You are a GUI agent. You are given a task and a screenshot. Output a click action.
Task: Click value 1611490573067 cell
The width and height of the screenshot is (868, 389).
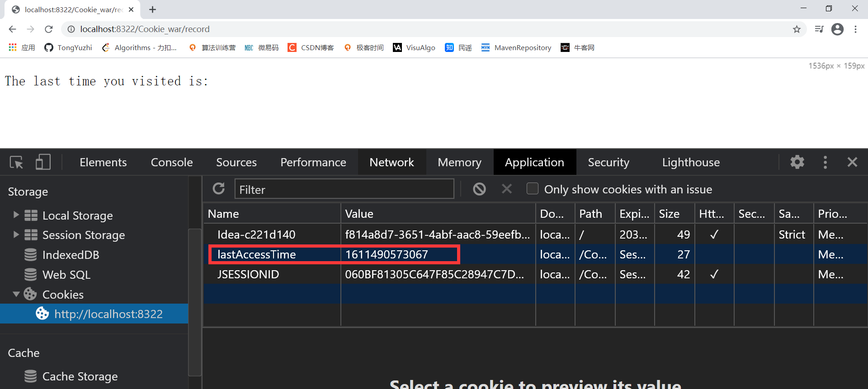438,254
